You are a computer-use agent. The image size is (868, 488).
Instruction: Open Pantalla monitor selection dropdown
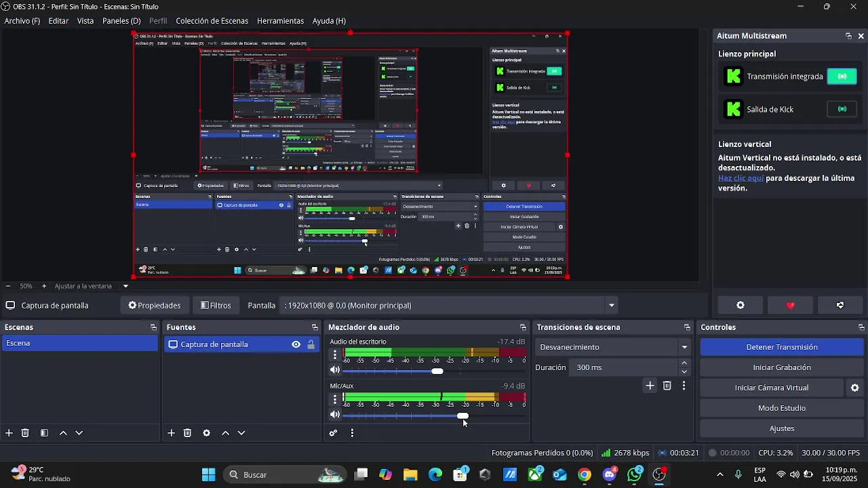pos(450,306)
